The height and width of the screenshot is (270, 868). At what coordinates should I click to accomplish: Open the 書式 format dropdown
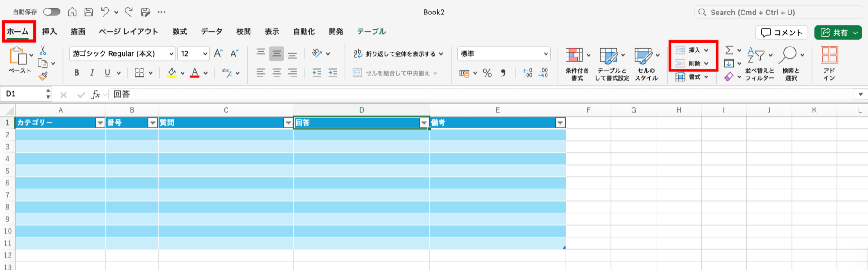[x=692, y=77]
